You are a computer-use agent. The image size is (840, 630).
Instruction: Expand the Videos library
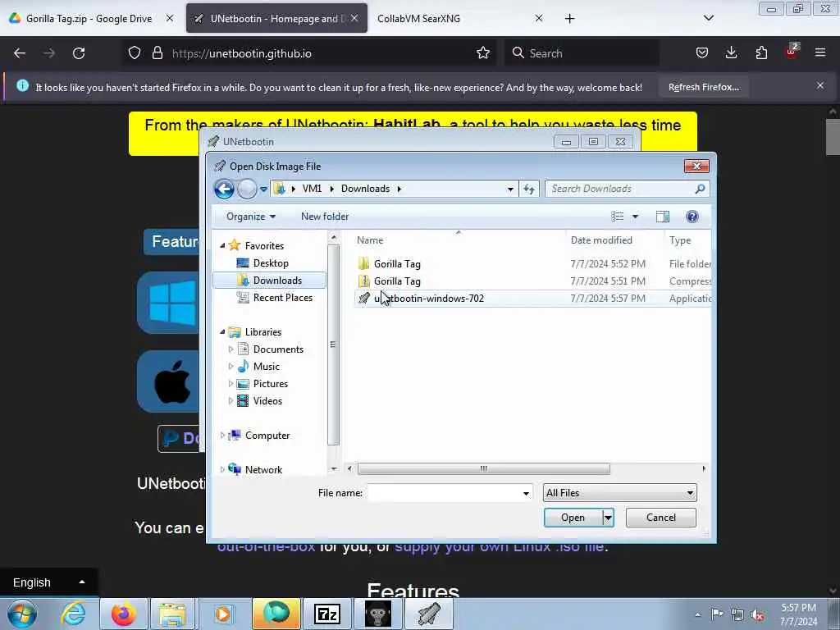(231, 400)
